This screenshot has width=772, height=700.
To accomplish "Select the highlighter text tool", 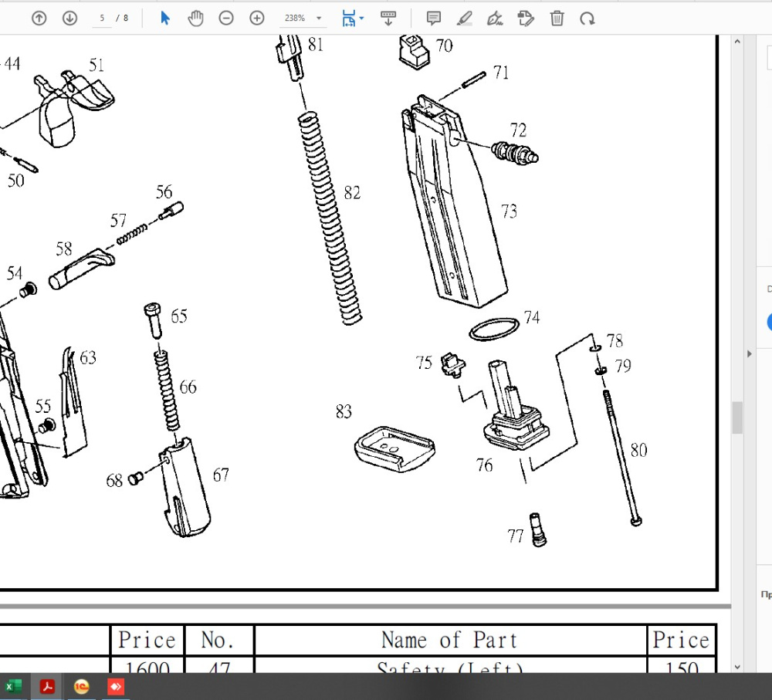I will [464, 19].
